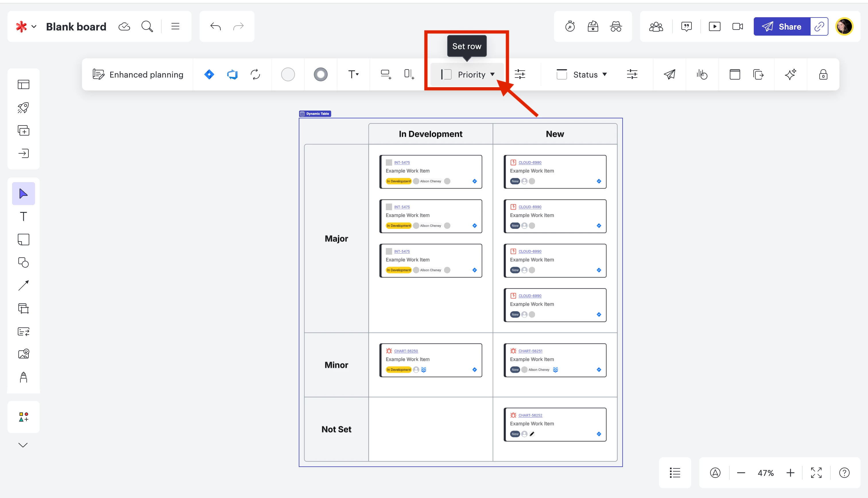Screen dimensions: 868x498
Task: Open the timer icon in top bar
Action: tap(570, 26)
